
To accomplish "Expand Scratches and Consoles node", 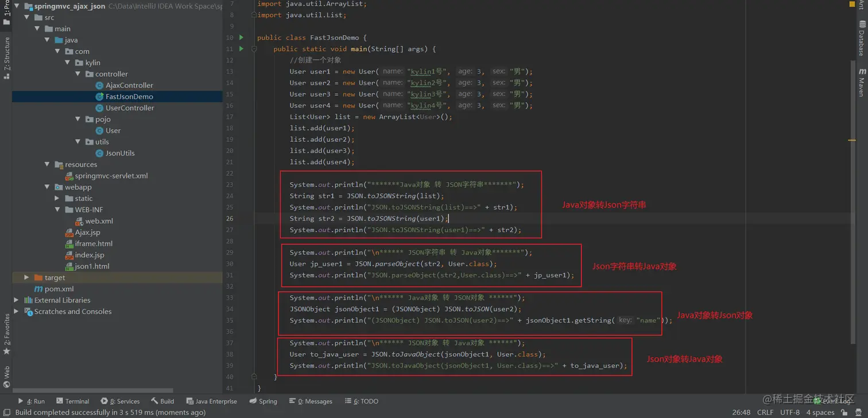I will coord(17,312).
